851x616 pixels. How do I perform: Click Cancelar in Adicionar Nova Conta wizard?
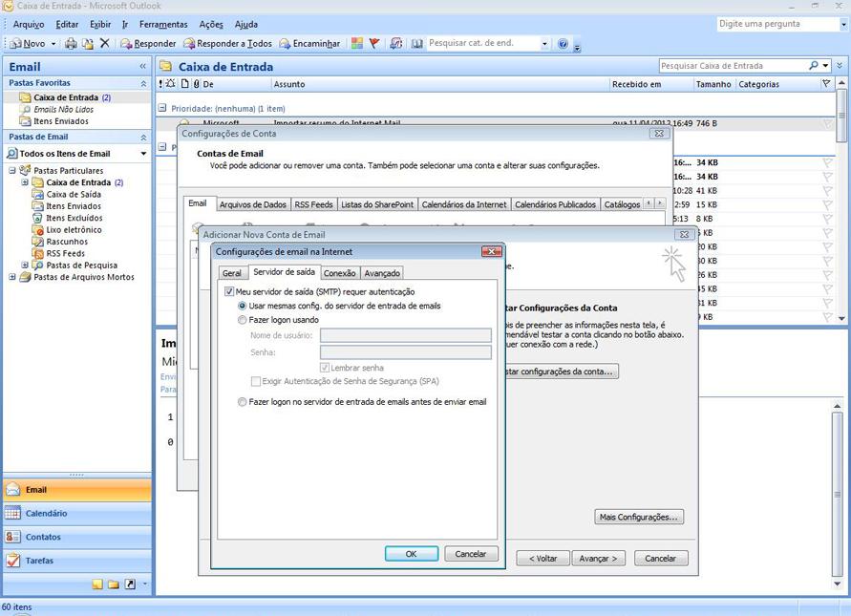coord(661,559)
